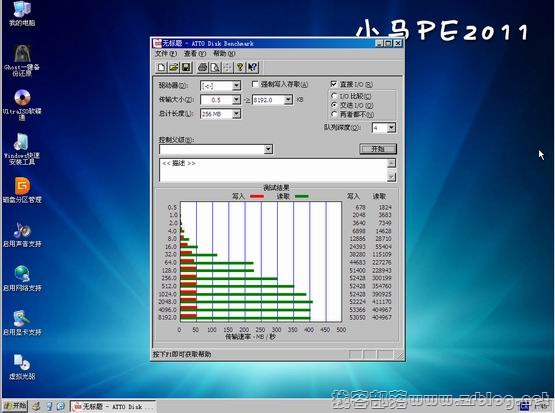The width and height of the screenshot is (555, 413).
Task: Click the Save floppy disk icon
Action: (186, 67)
